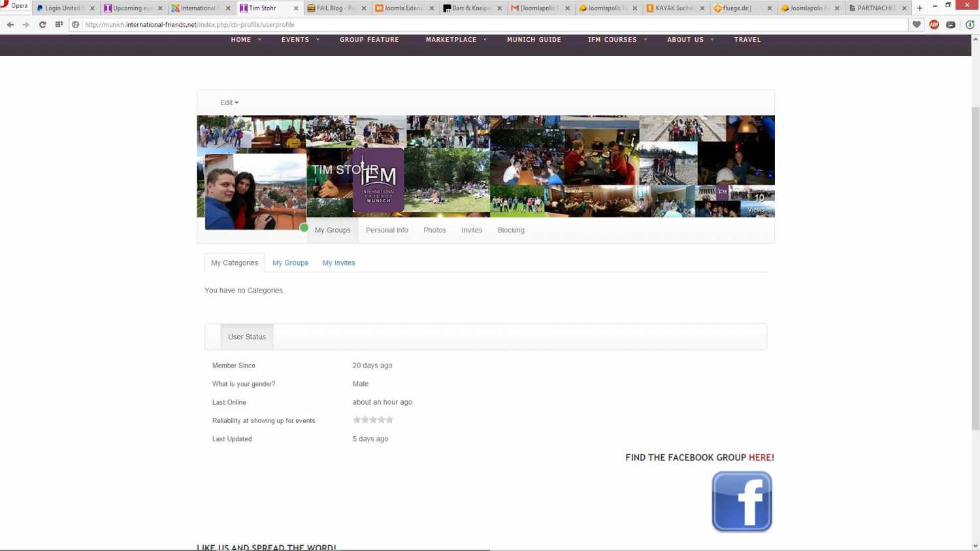Click the 'You have no Categories.' message
This screenshot has height=551, width=980.
(x=244, y=291)
